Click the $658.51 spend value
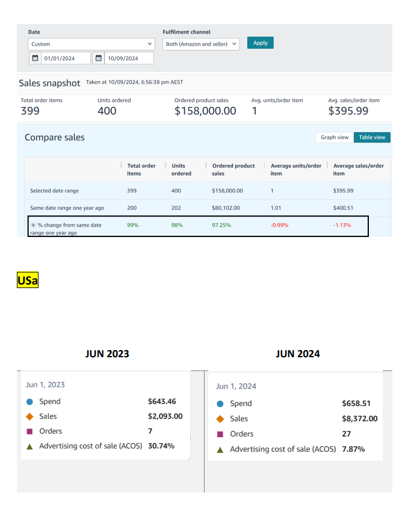The image size is (420, 510). [356, 404]
